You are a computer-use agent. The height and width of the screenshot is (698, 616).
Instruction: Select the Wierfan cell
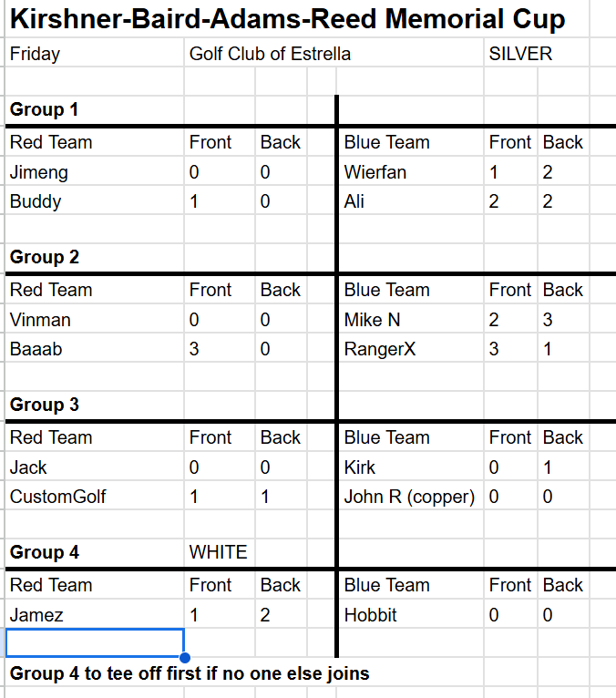tap(375, 172)
